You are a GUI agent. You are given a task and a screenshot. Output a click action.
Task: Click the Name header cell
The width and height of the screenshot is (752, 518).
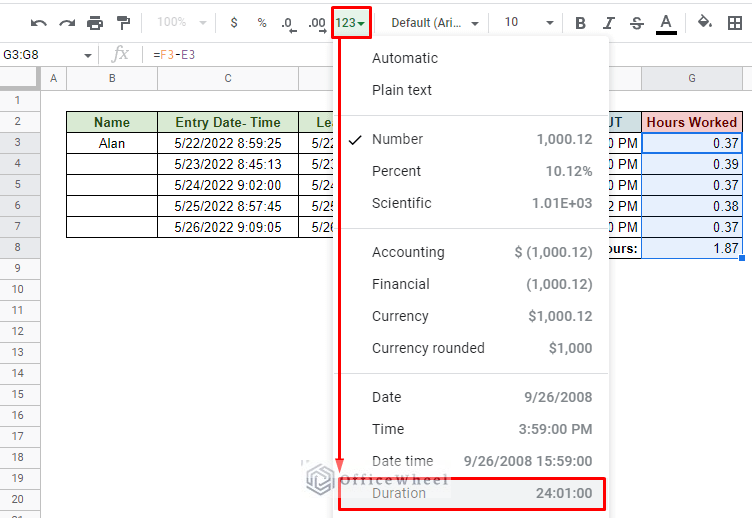[112, 122]
